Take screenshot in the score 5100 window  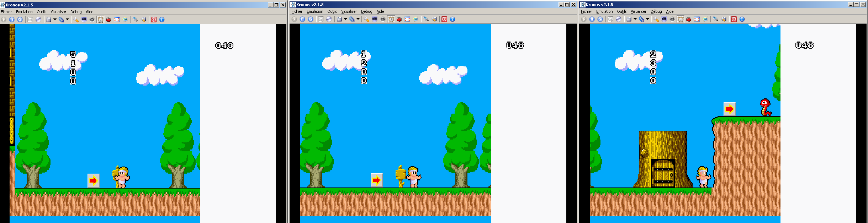[x=125, y=20]
